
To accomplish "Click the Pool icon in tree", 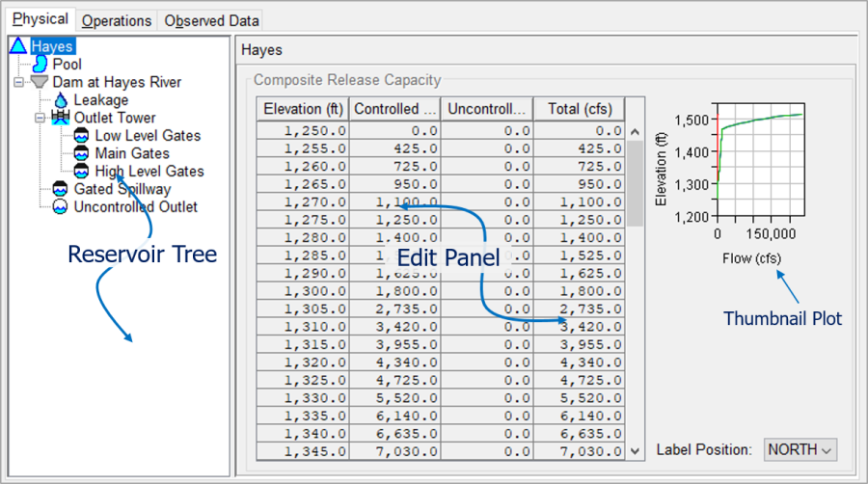I will pyautogui.click(x=40, y=64).
